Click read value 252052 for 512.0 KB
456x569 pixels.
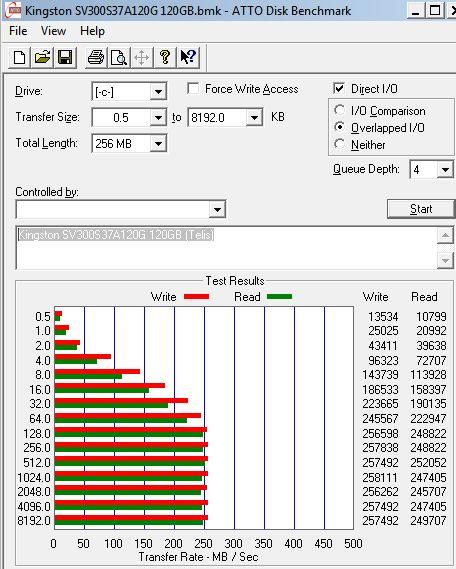428,463
